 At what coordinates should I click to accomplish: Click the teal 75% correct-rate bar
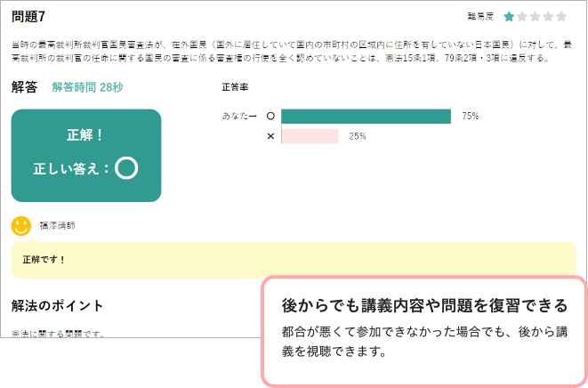(x=366, y=117)
